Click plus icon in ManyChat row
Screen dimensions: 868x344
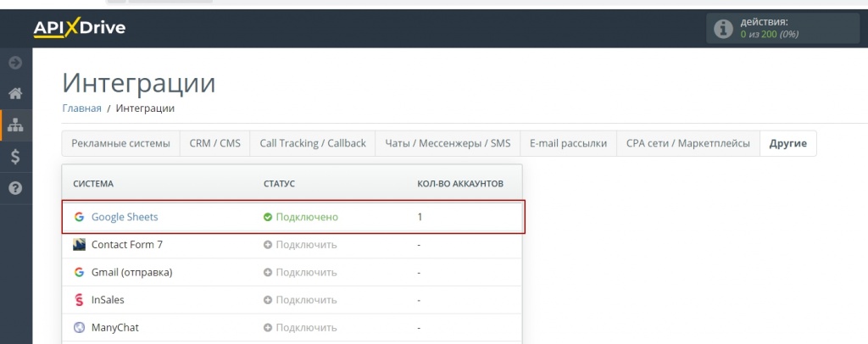268,327
